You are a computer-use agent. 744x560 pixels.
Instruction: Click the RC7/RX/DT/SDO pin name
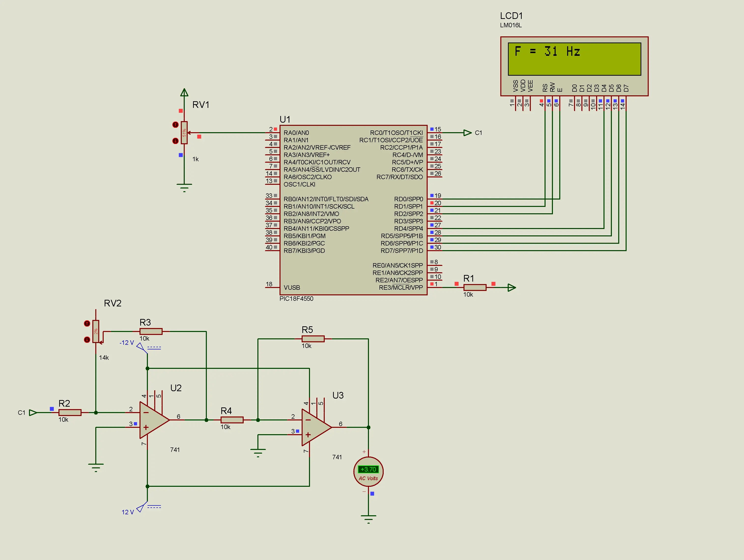tap(400, 177)
